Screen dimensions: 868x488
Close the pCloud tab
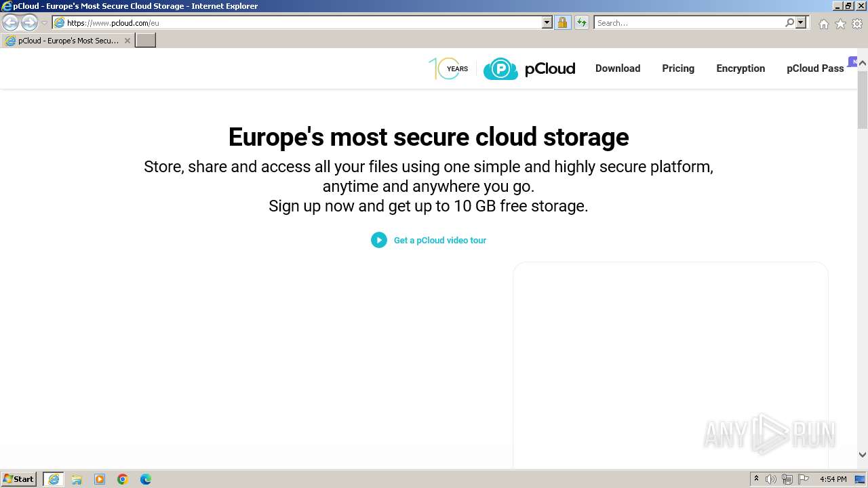(127, 41)
